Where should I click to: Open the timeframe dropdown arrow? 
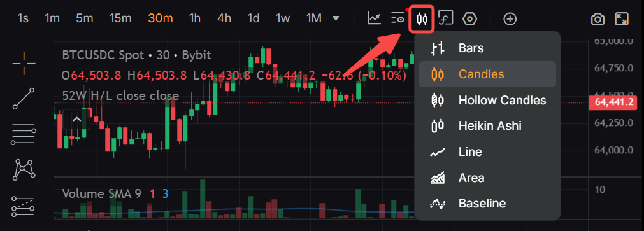click(x=336, y=18)
